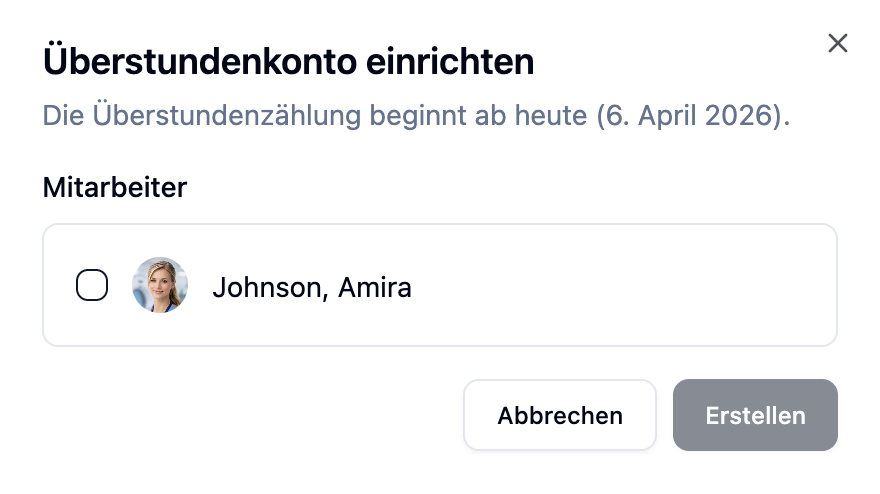Click the Mitarbeiter label
Screen dimensions: 880x494
point(115,187)
